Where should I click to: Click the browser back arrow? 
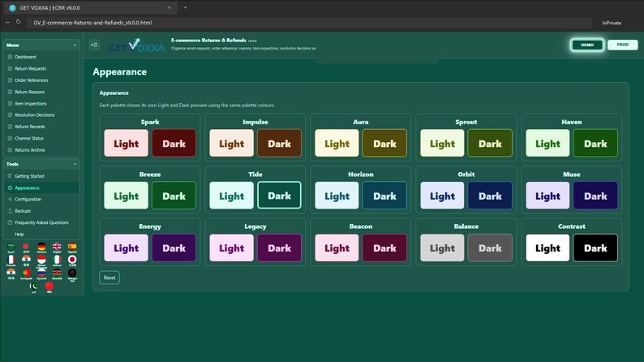click(x=7, y=22)
